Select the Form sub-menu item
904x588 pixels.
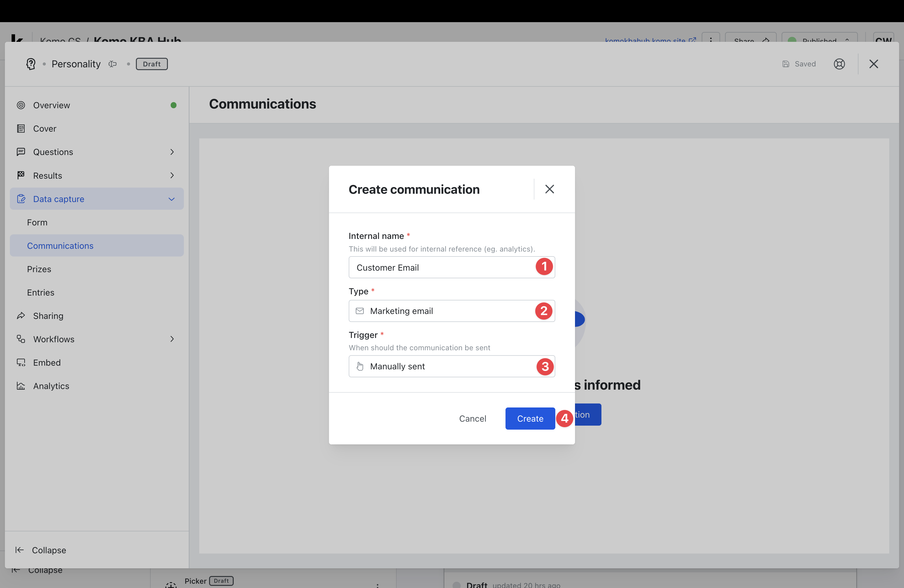37,222
